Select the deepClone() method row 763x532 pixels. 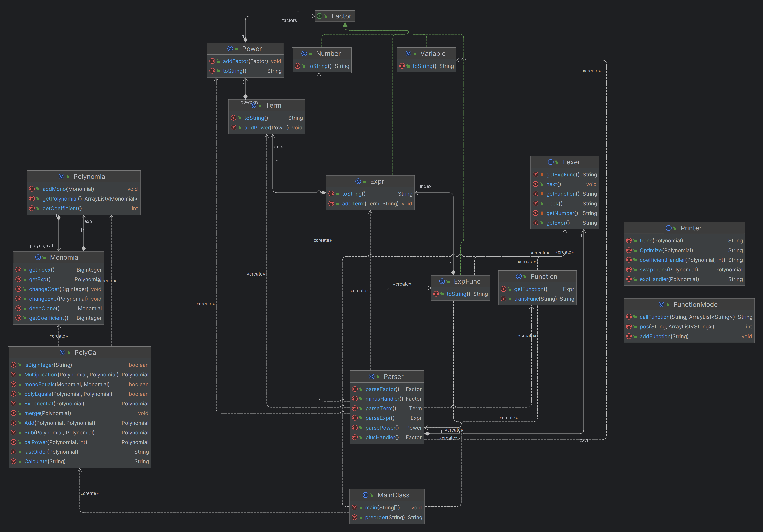coord(58,308)
